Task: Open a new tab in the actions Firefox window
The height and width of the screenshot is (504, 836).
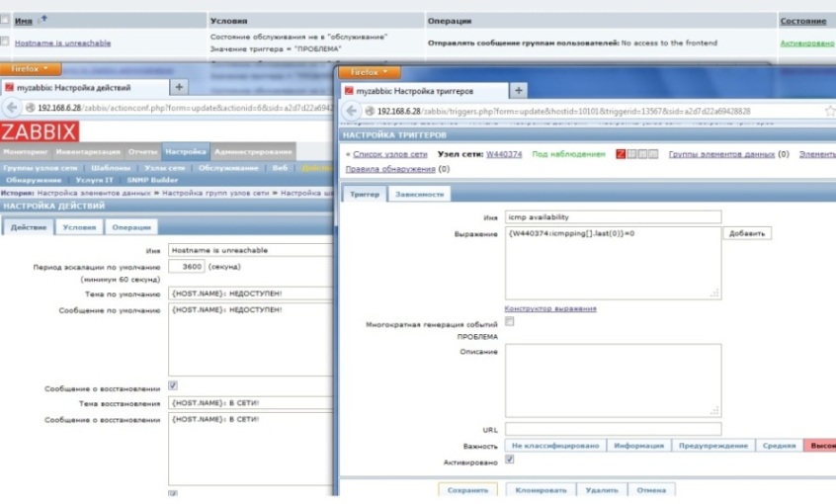Action: [x=179, y=87]
